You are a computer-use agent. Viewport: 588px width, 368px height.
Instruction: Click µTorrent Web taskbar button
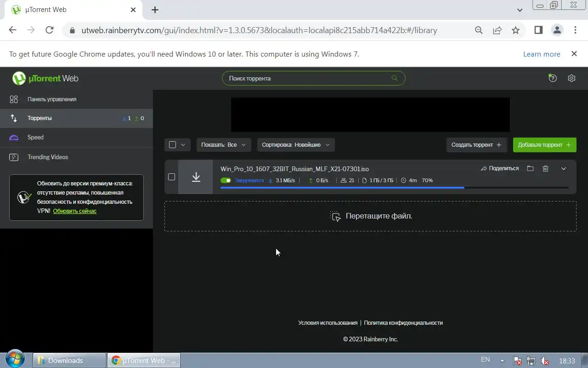[x=143, y=361]
